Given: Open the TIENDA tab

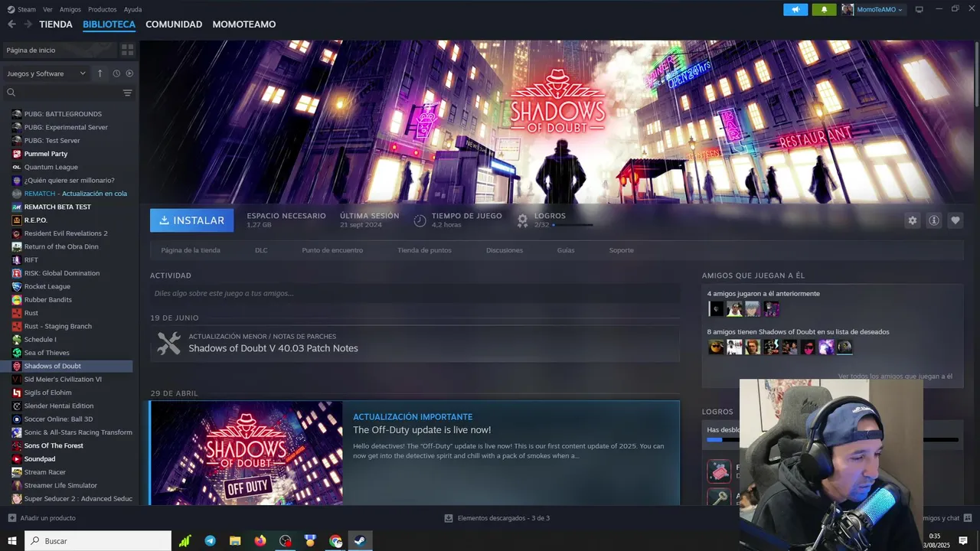Looking at the screenshot, I should (x=56, y=24).
